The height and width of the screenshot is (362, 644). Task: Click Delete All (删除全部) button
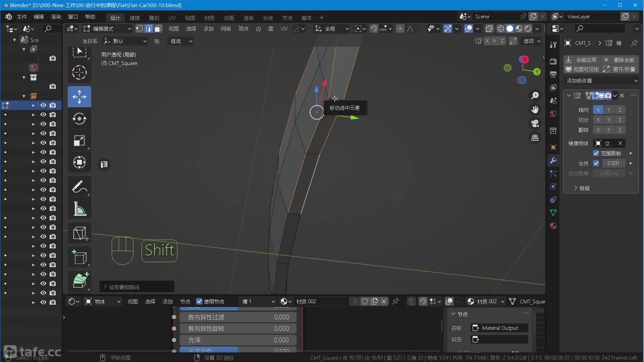point(620,60)
